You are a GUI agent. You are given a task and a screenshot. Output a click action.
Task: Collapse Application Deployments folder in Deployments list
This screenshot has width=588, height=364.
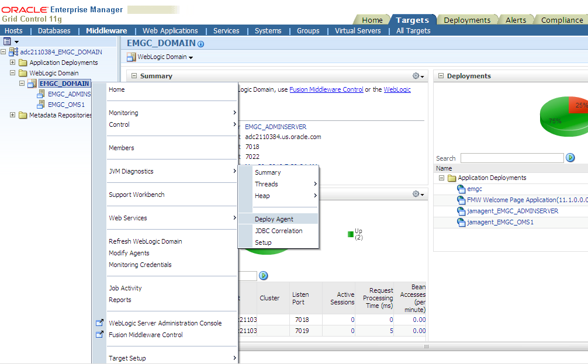(x=441, y=178)
